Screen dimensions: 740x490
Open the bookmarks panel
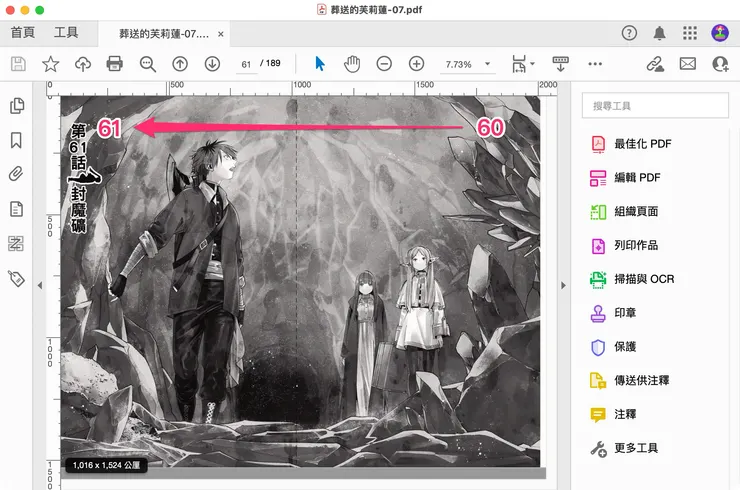pos(16,140)
